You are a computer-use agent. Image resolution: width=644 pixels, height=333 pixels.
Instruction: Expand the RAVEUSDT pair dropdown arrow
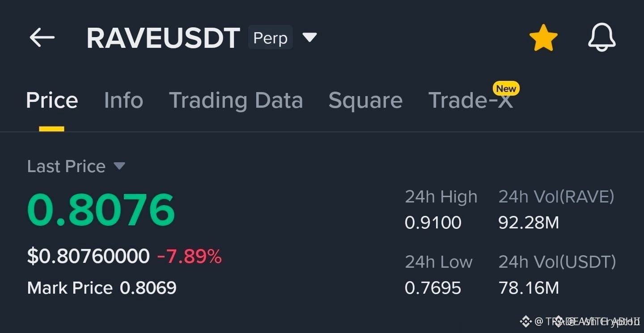click(309, 37)
